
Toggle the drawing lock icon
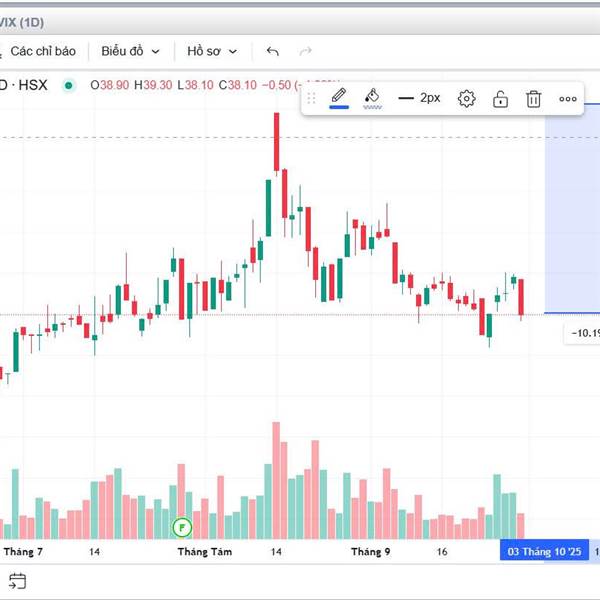coord(500,99)
